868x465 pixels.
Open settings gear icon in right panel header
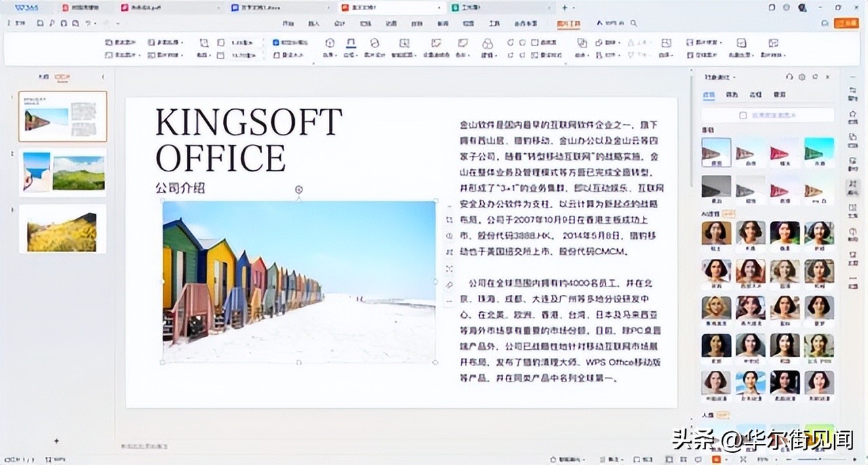pos(802,77)
